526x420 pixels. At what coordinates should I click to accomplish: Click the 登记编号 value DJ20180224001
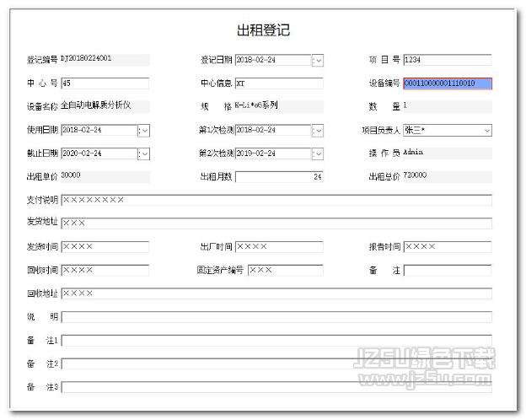86,58
